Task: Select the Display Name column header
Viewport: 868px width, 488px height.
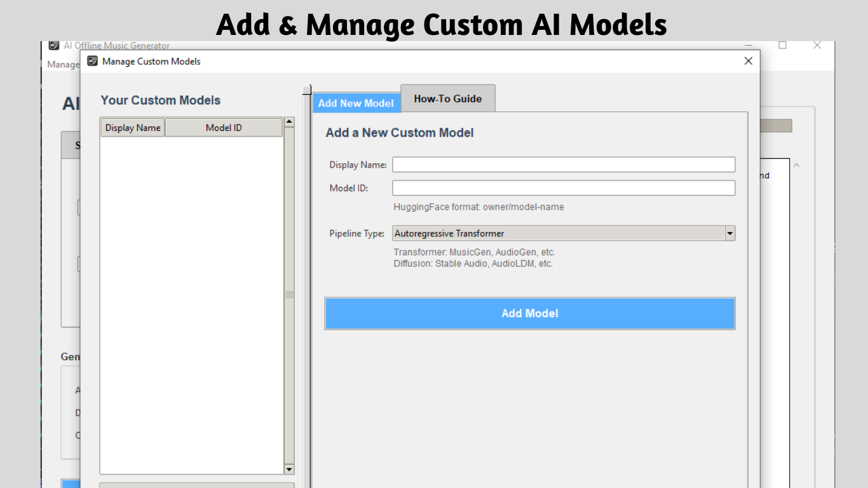Action: 132,127
